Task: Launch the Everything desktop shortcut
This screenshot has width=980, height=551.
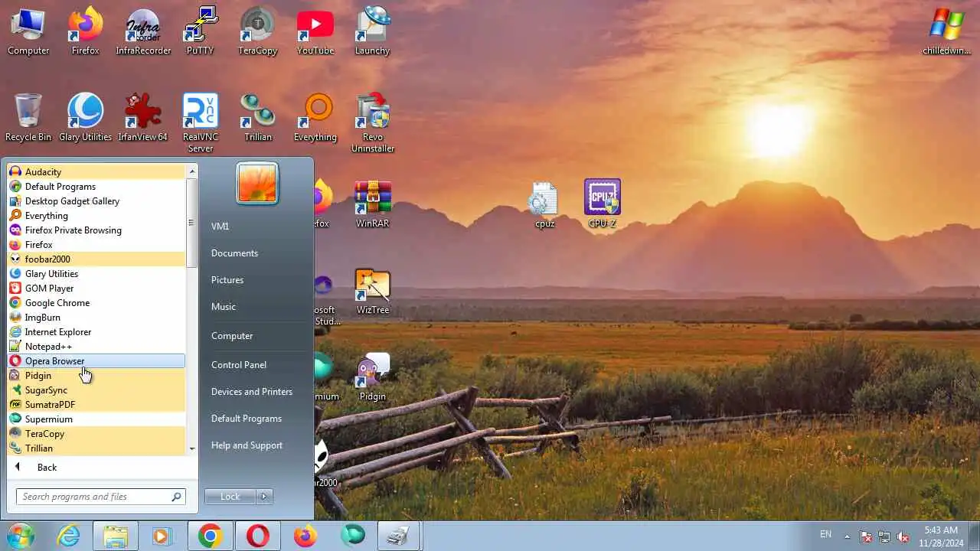Action: point(315,117)
